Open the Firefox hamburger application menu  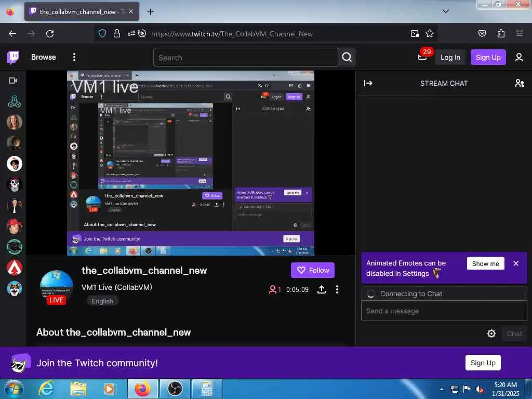519,34
